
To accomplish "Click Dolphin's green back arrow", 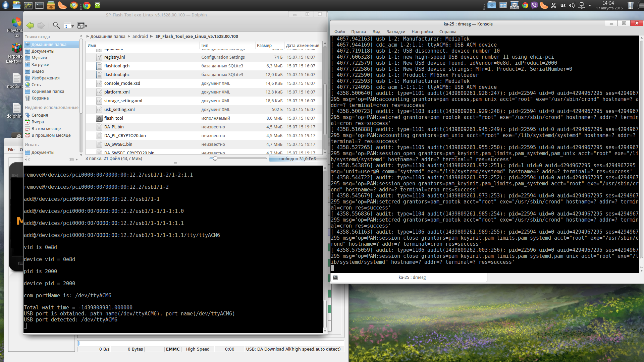I will pos(30,25).
